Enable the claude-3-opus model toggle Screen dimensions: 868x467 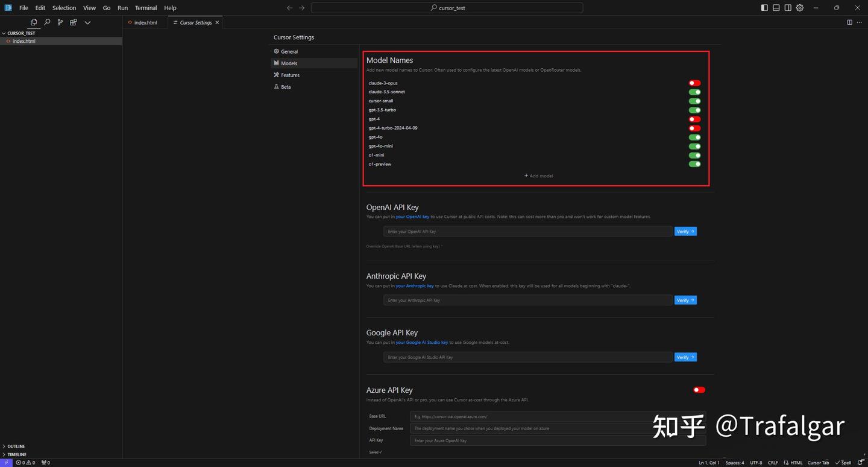[x=694, y=83]
